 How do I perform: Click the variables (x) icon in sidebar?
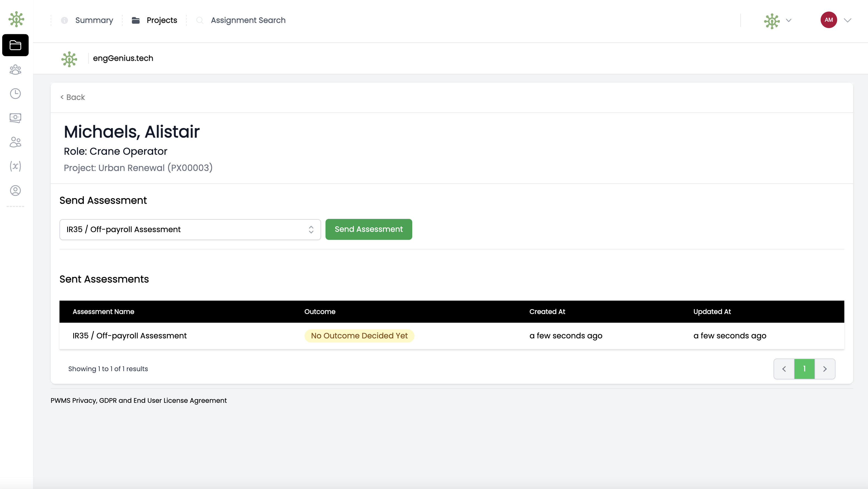click(x=15, y=166)
